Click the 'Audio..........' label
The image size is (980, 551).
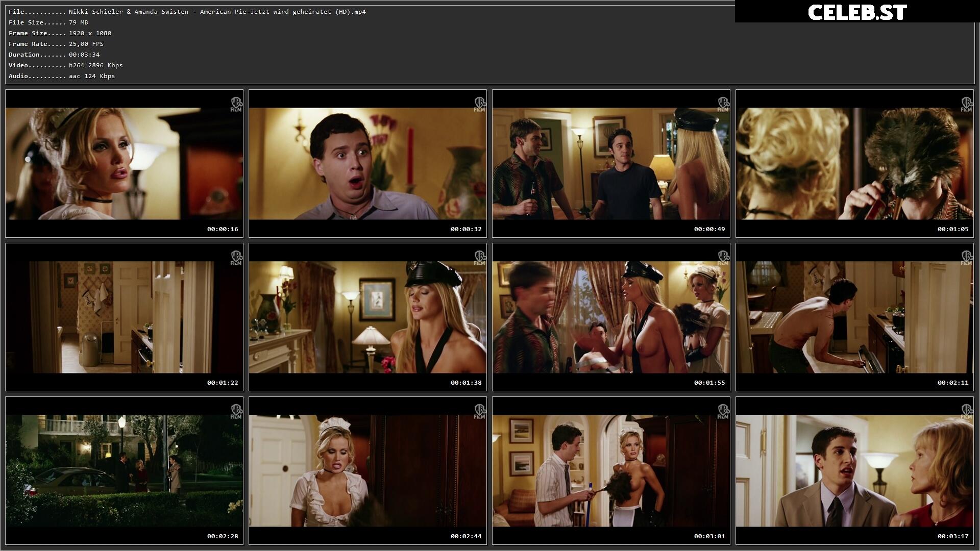click(37, 76)
